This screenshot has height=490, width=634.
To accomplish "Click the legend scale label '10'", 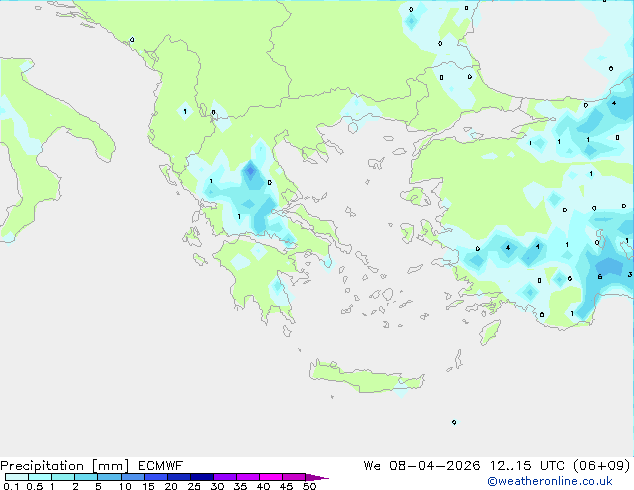I will 125,486.
